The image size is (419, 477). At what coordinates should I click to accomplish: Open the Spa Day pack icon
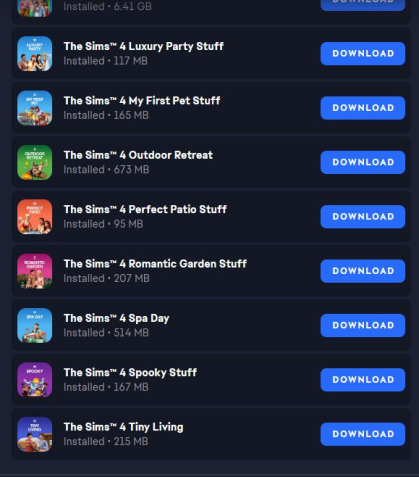(35, 325)
